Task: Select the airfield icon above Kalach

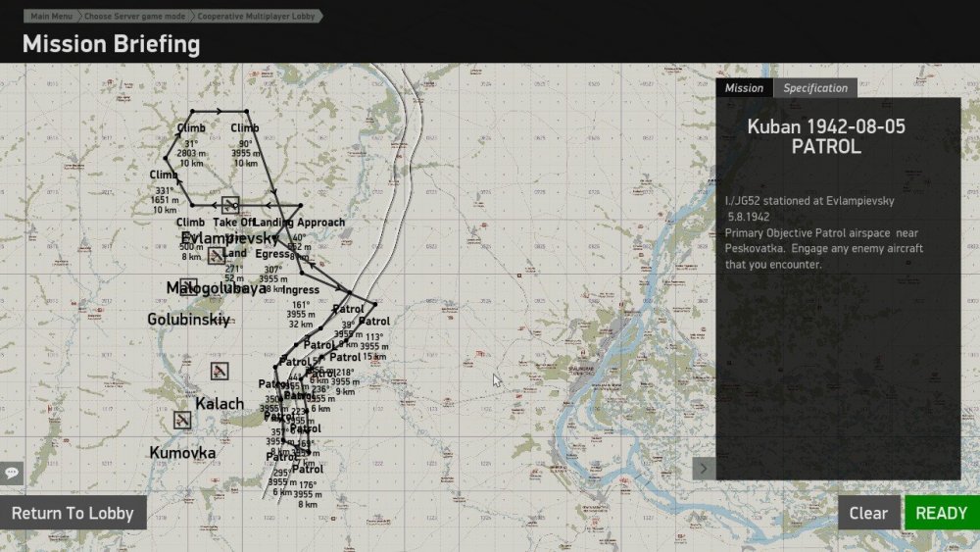Action: (219, 371)
